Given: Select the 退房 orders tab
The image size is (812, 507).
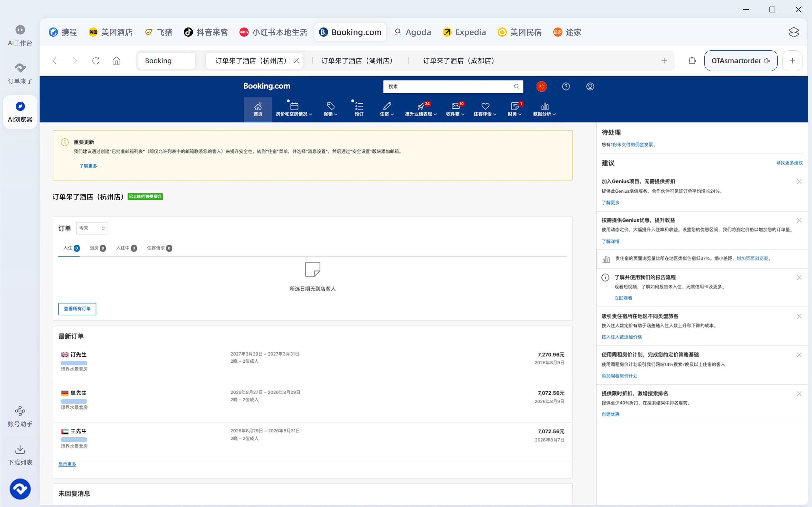Looking at the screenshot, I should click(97, 248).
